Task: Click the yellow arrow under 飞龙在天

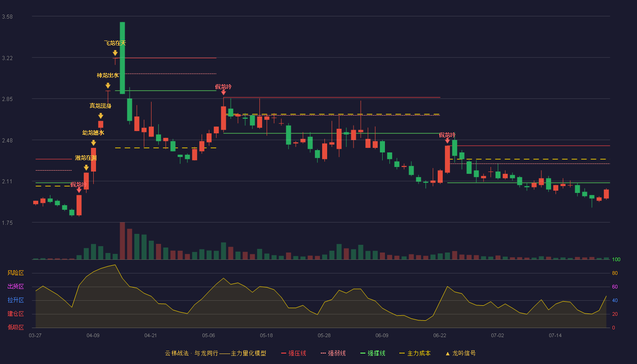Action: click(x=115, y=53)
